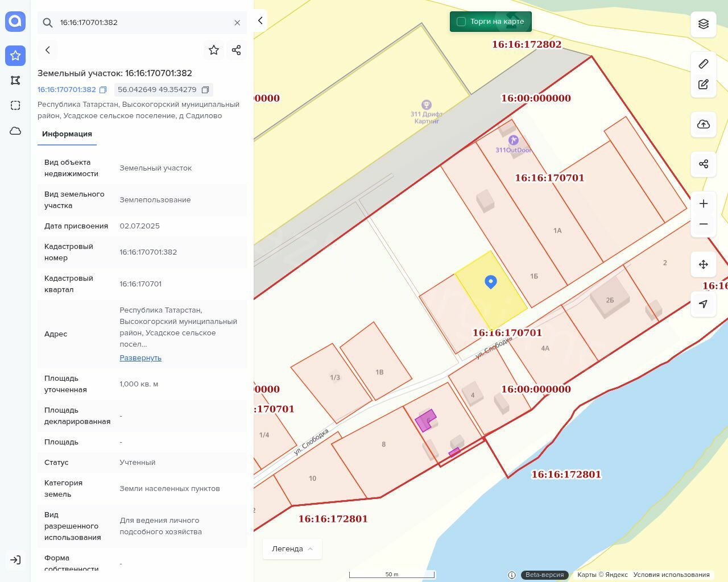This screenshot has width=728, height=582.
Task: Locate my position on the map
Action: [704, 304]
